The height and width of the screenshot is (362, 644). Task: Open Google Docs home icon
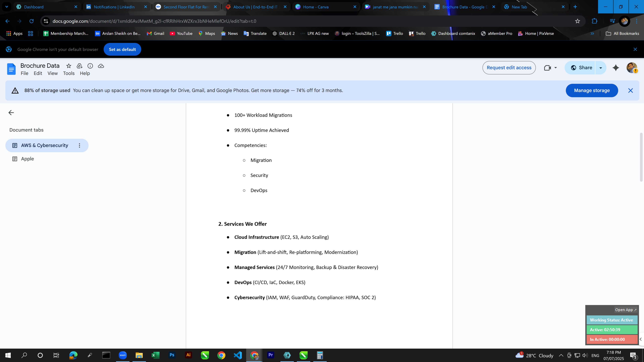[11, 69]
